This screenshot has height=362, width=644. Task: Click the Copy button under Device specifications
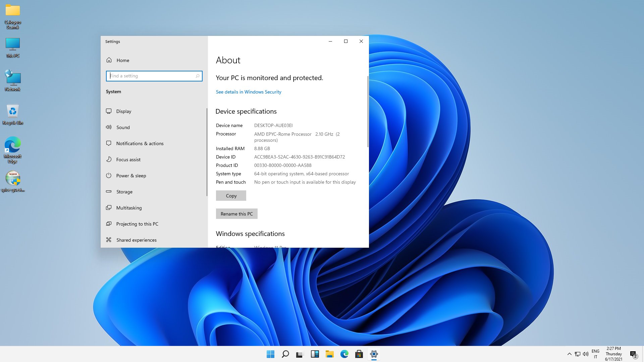click(231, 195)
